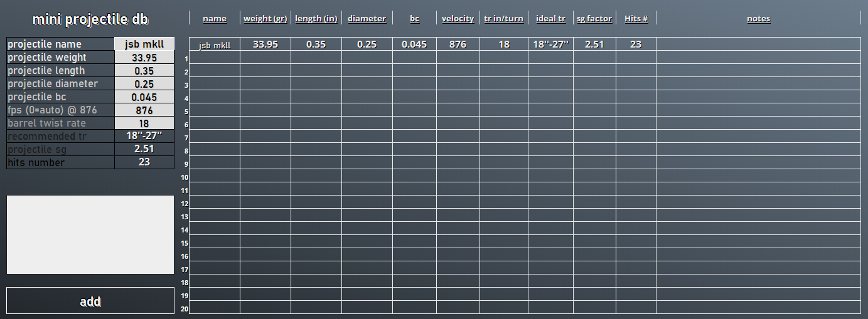
Task: Select the projectile weight value 33.95 field
Action: tap(144, 57)
